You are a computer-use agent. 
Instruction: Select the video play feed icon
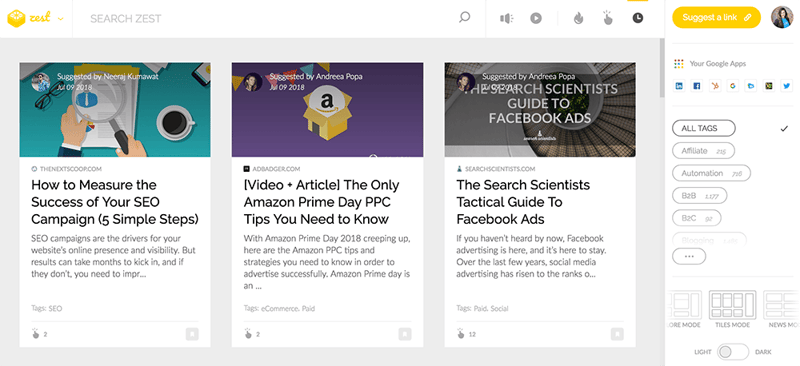point(535,18)
